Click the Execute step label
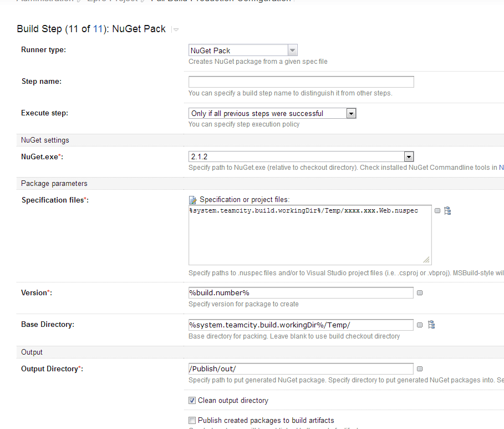Image resolution: width=504 pixels, height=429 pixels. 45,113
